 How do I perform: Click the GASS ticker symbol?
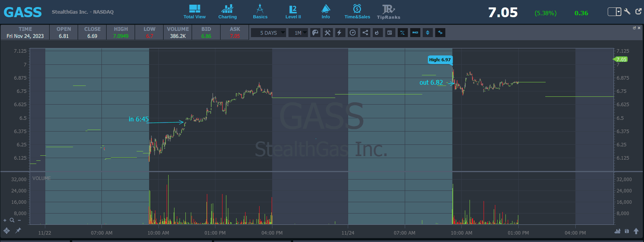click(23, 12)
